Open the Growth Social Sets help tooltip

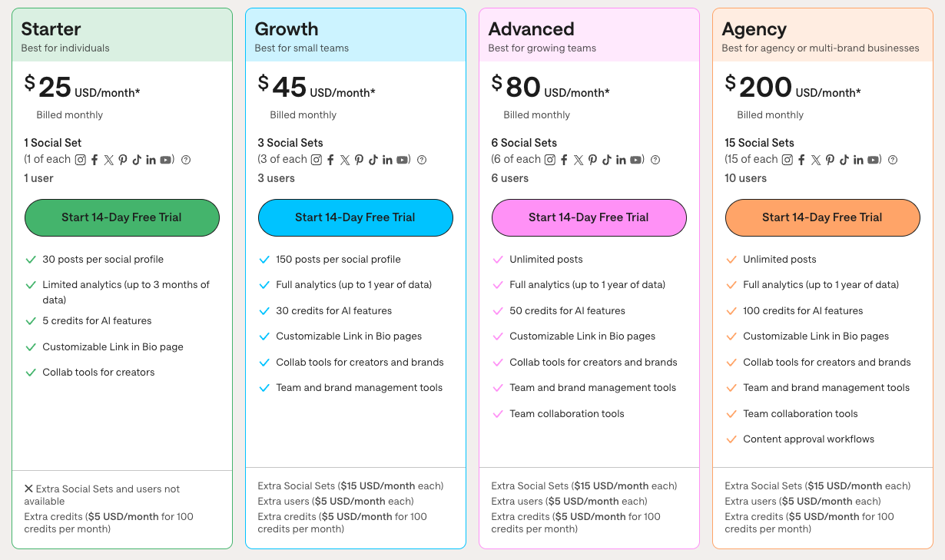(x=422, y=160)
